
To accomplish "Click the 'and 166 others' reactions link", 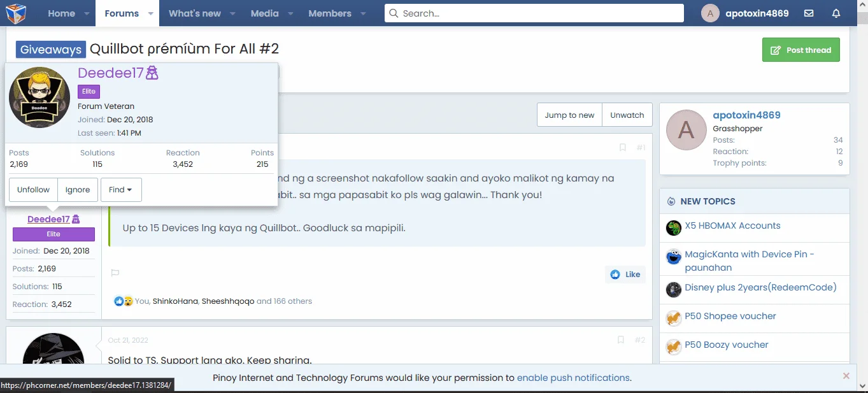I will coord(284,301).
